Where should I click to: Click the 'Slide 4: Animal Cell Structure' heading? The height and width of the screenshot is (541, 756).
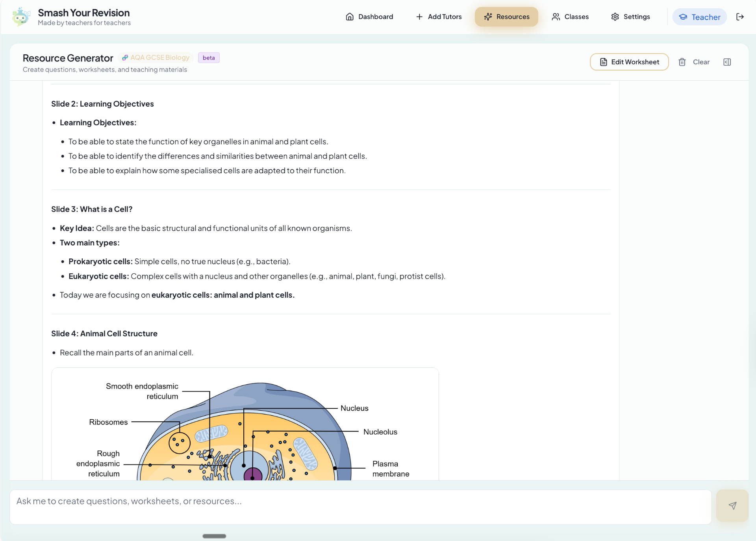pos(104,333)
